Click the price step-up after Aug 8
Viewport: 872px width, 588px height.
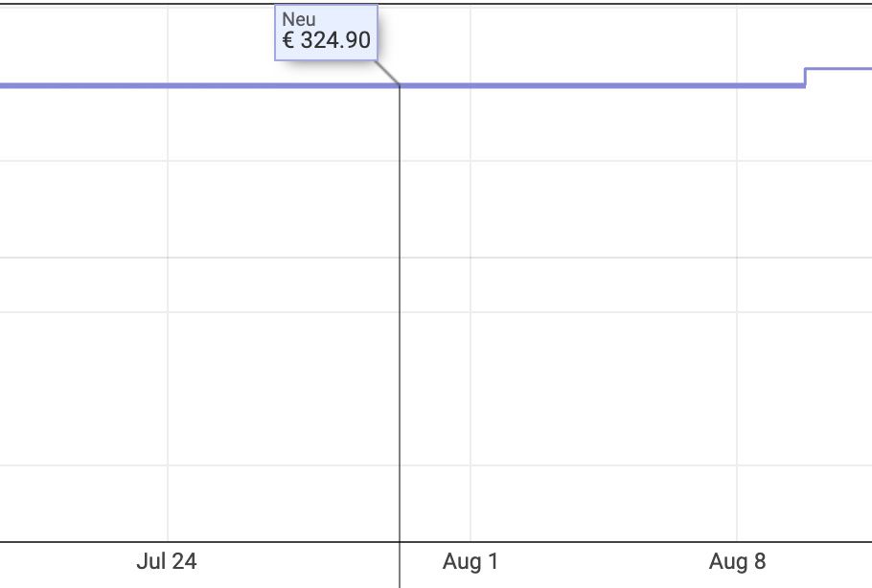(805, 78)
